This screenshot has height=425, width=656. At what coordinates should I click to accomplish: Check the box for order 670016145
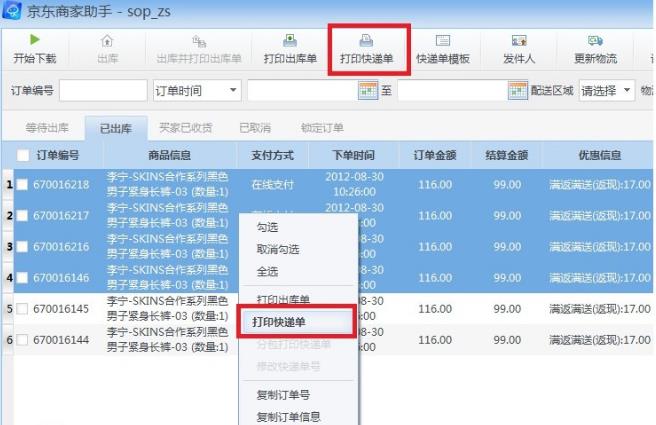tap(22, 309)
